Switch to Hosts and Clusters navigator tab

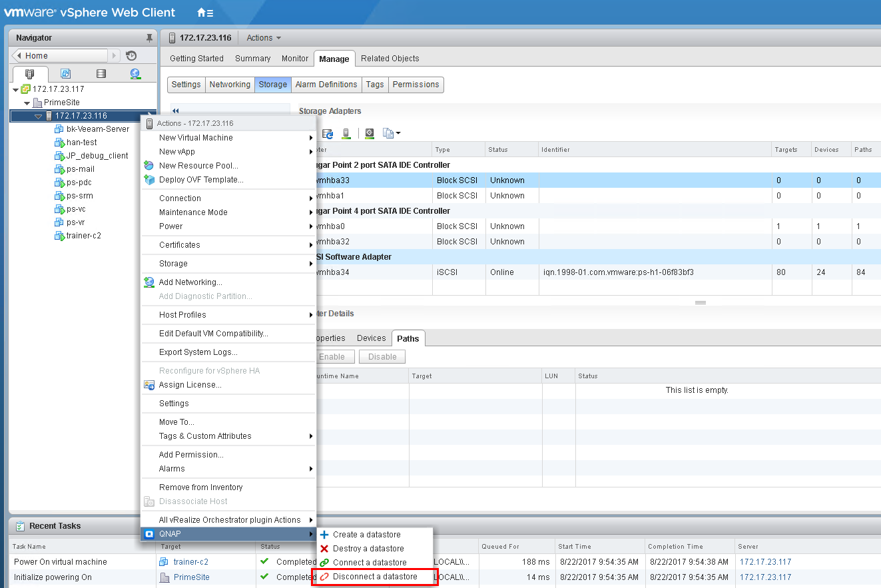click(x=29, y=74)
